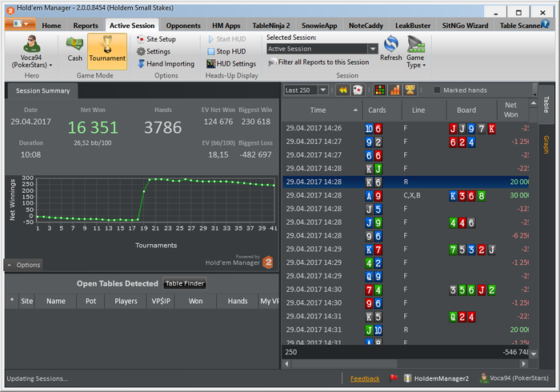The image size is (560, 392).
Task: Open the NoteCaddy tab
Action: click(x=366, y=26)
